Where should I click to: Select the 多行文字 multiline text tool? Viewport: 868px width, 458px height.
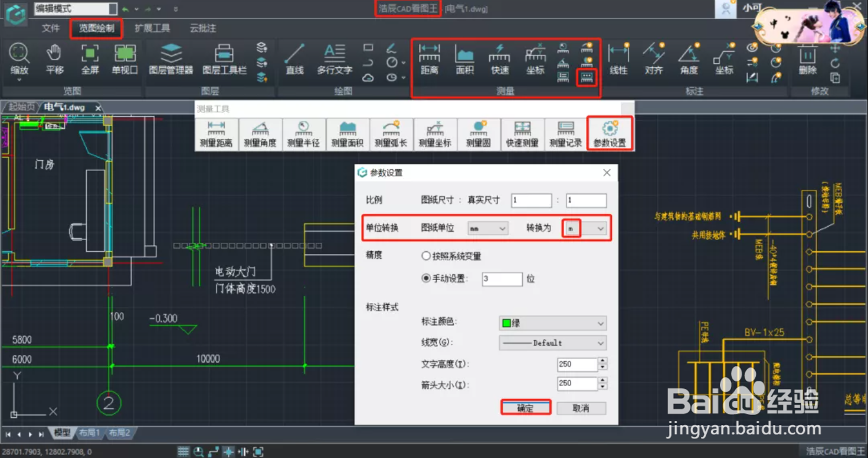point(335,59)
